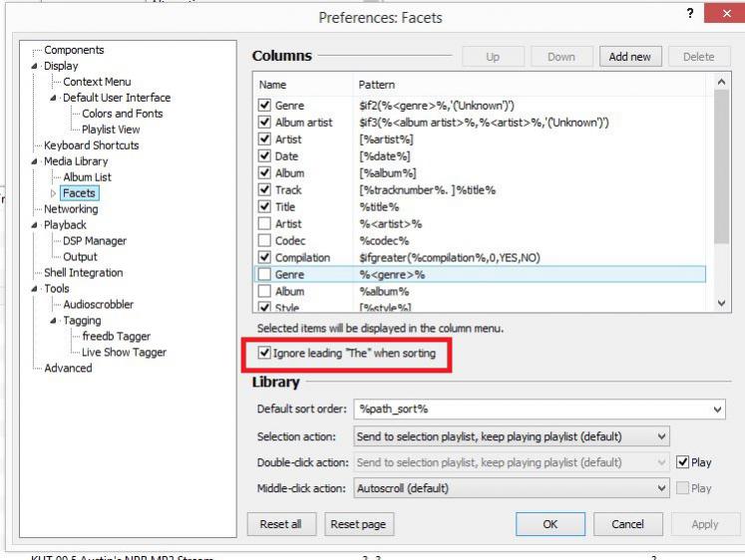Screen dimensions: 745x560
Task: Open the Selection action dropdown
Action: tap(661, 436)
